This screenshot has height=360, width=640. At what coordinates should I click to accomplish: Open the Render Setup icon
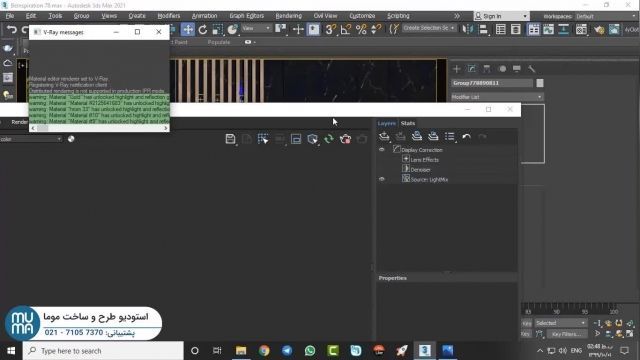pyautogui.click(x=599, y=29)
